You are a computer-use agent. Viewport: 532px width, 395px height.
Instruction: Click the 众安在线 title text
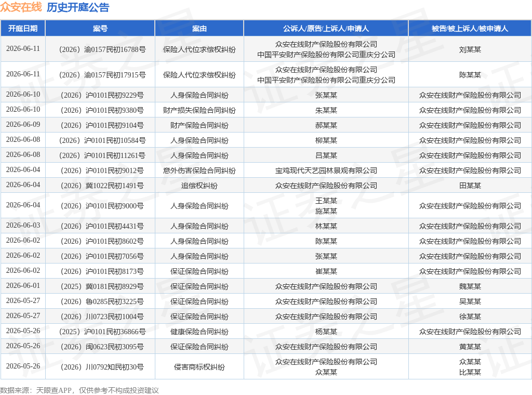click(x=21, y=7)
